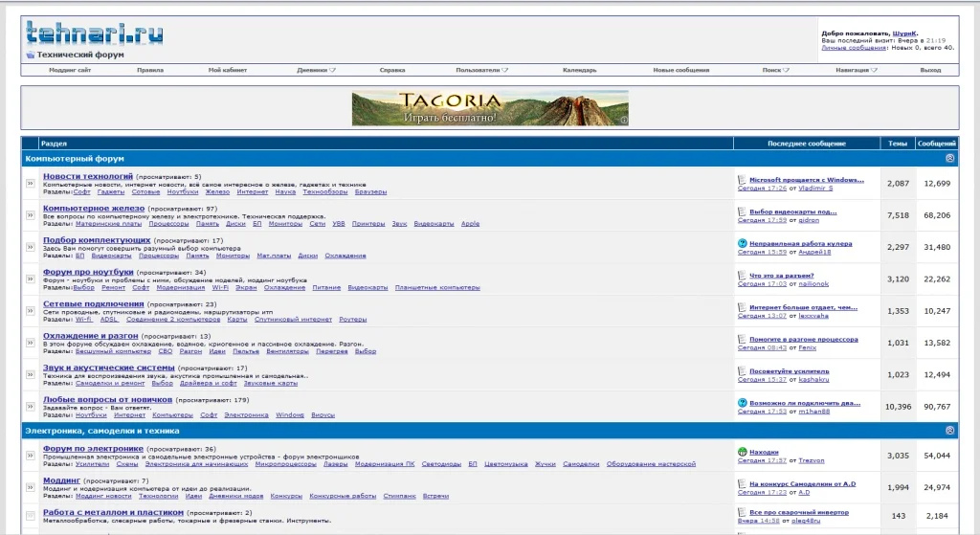Open Правила in navigation bar
The width and height of the screenshot is (980, 535).
(x=150, y=70)
